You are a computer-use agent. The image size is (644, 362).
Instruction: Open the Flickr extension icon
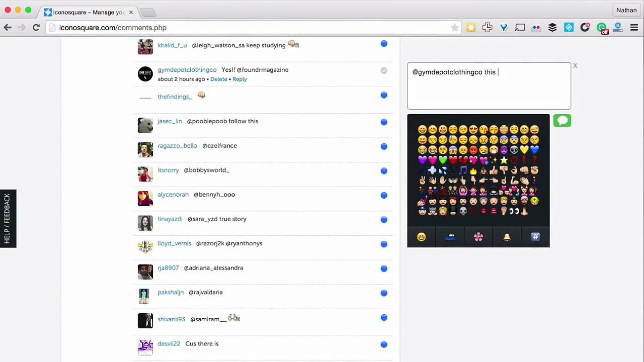(536, 28)
